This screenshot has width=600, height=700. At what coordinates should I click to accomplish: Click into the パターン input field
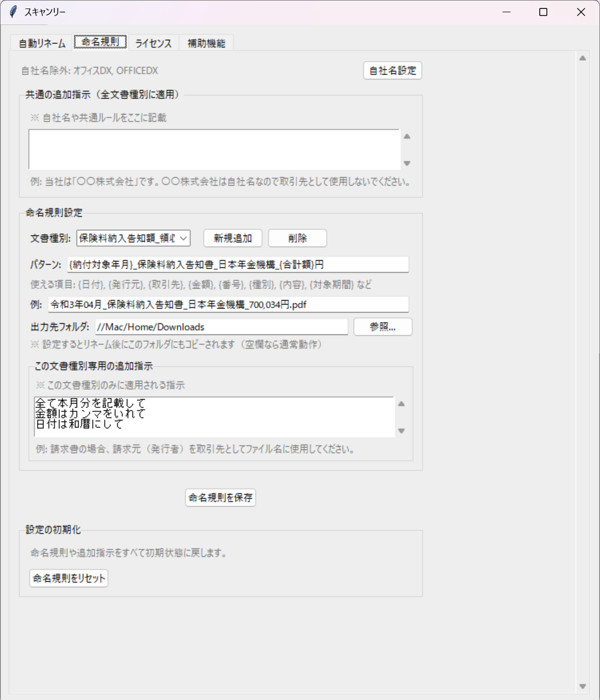tap(238, 265)
